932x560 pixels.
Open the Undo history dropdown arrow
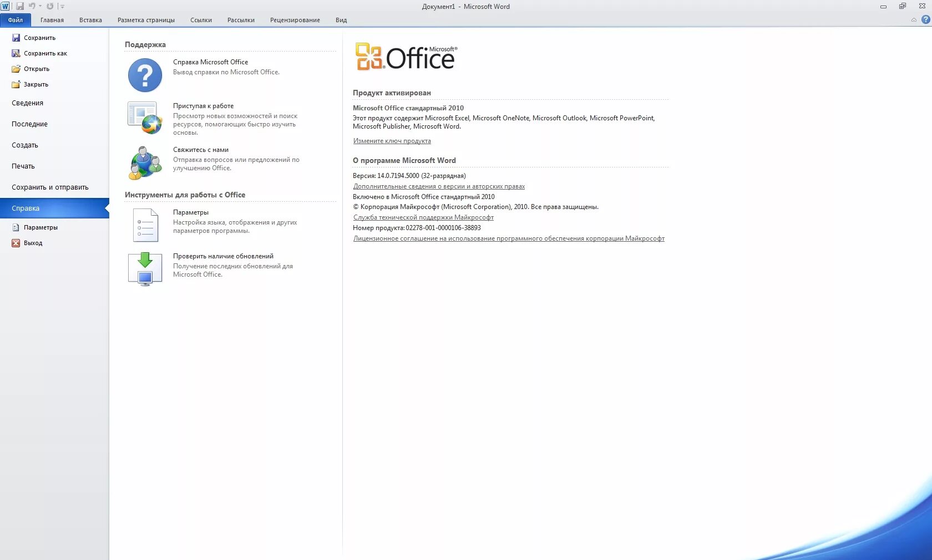(x=40, y=6)
